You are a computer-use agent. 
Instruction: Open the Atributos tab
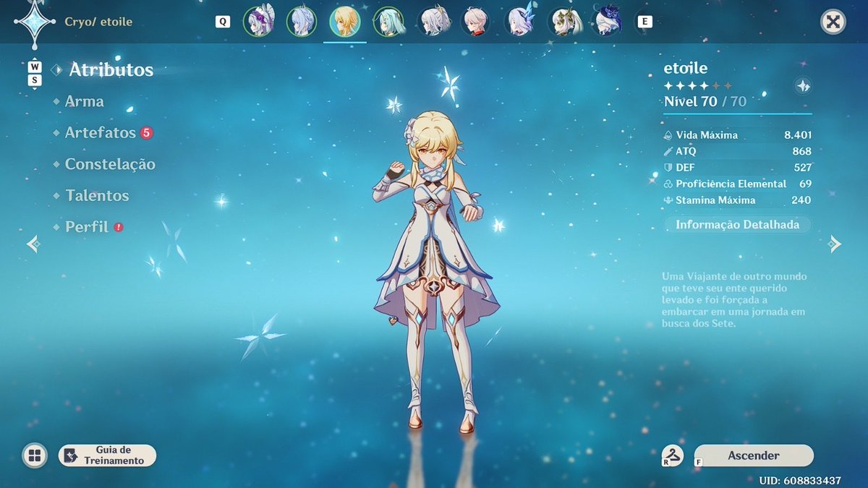pyautogui.click(x=111, y=69)
